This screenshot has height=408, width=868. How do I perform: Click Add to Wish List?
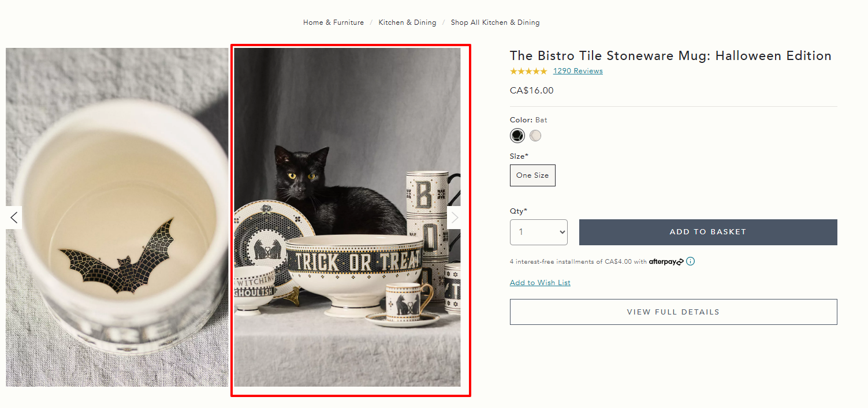pos(539,282)
